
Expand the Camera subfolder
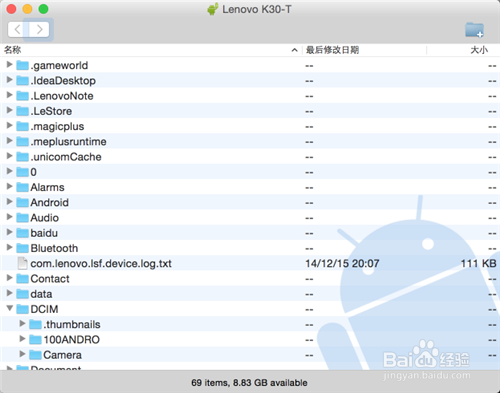22,354
